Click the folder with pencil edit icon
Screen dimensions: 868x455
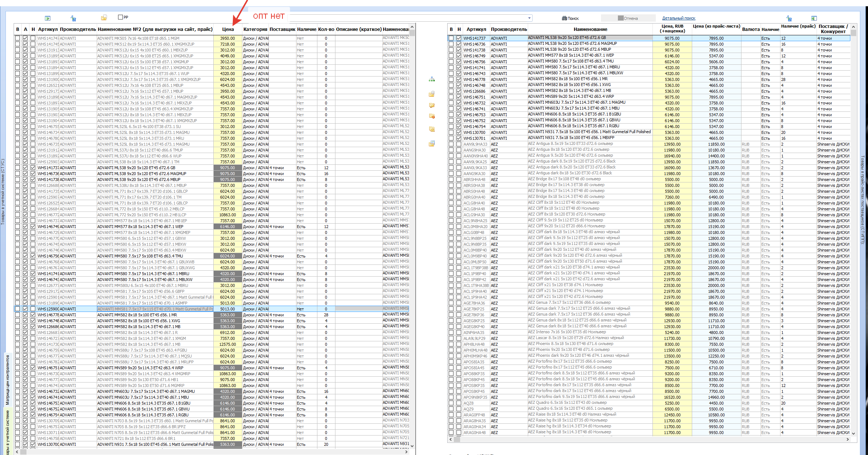(x=432, y=106)
